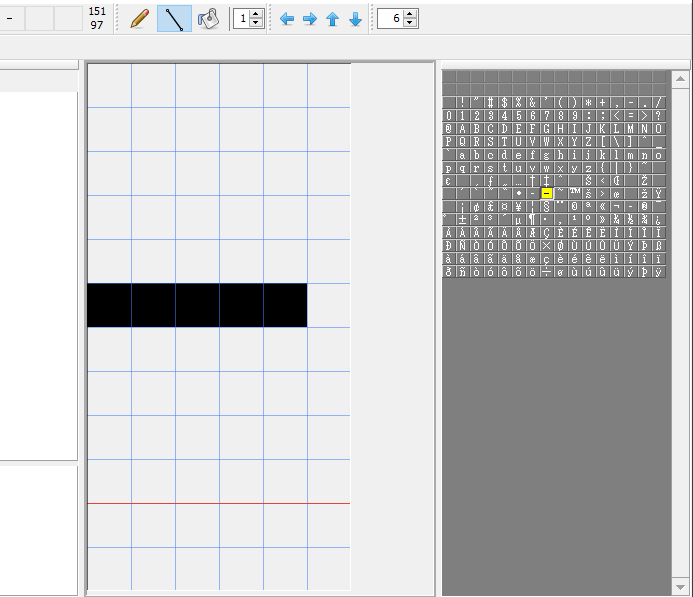Select the # glyph in character map
Screen dimensions: 693x597
(491, 103)
